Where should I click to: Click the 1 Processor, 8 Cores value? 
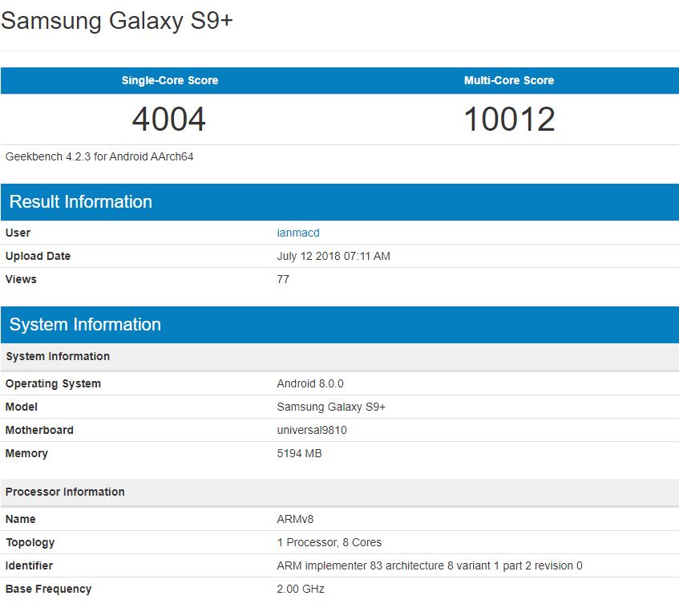coord(329,542)
